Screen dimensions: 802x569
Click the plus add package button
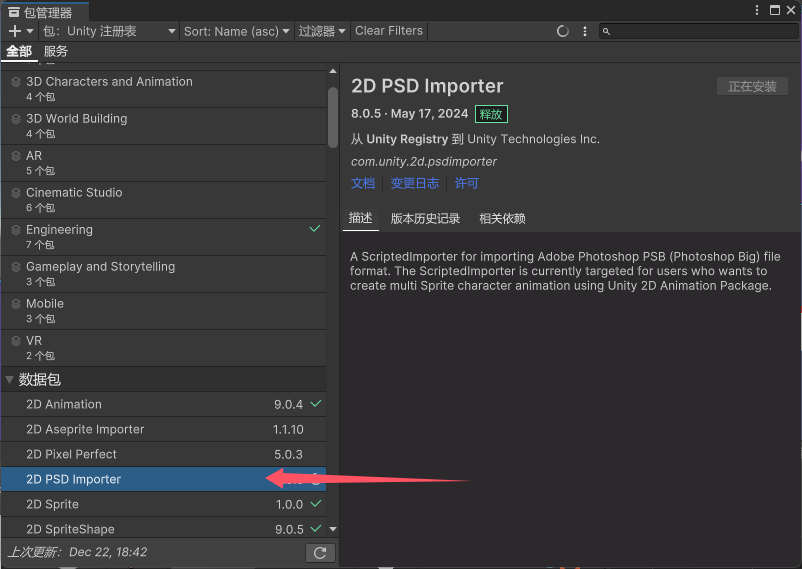coord(14,31)
